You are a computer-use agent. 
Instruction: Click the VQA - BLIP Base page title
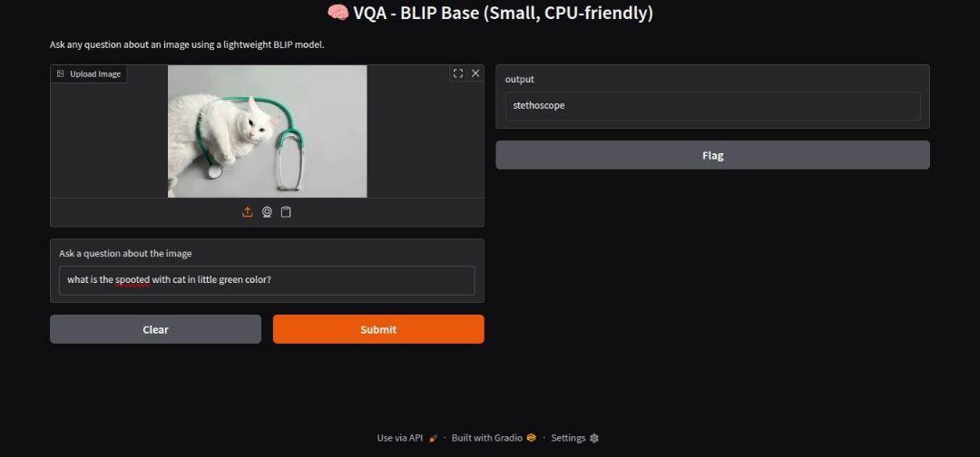coord(490,13)
